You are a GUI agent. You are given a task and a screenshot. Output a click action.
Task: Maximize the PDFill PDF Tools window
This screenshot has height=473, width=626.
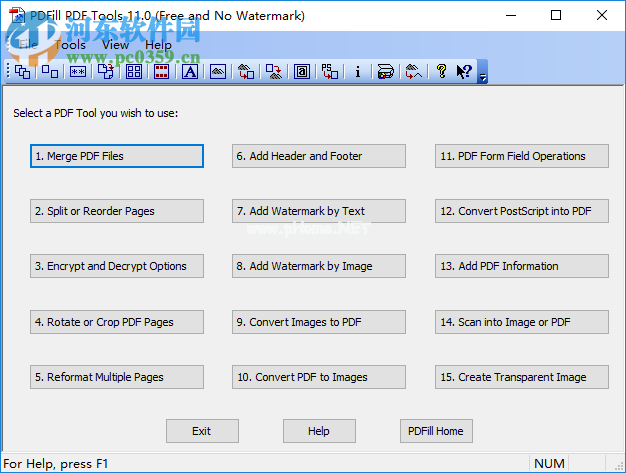[556, 15]
